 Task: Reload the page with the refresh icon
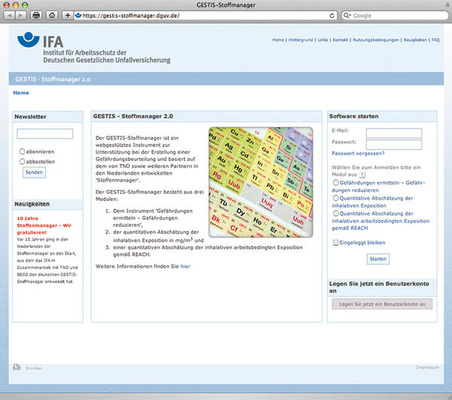(x=332, y=16)
